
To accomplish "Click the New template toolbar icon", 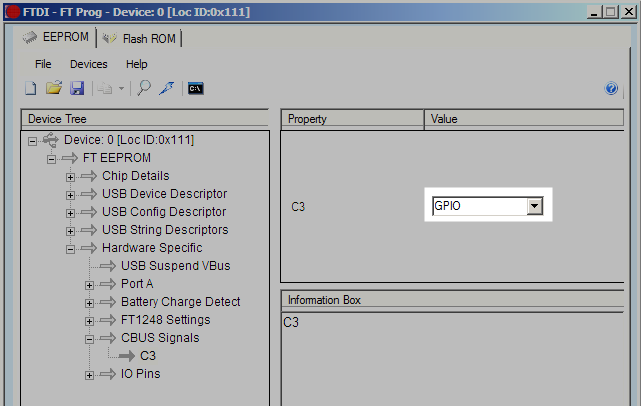I will click(31, 88).
